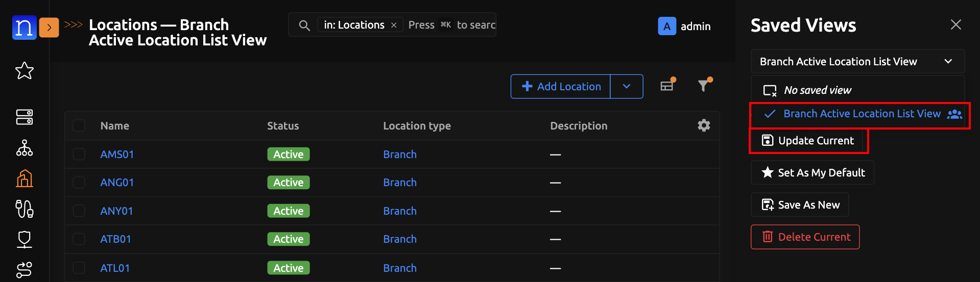Click the Nautobot logo home icon
This screenshot has width=980, height=282.
tap(24, 27)
